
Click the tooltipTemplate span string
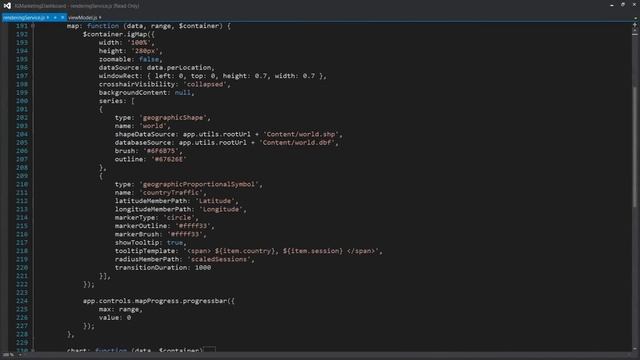pos(281,251)
